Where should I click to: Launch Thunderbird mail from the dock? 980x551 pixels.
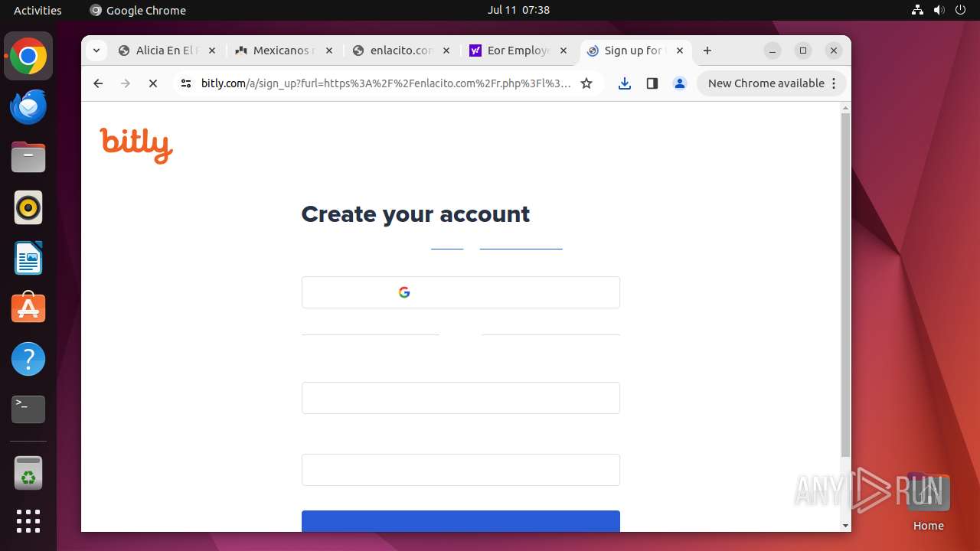pyautogui.click(x=28, y=107)
